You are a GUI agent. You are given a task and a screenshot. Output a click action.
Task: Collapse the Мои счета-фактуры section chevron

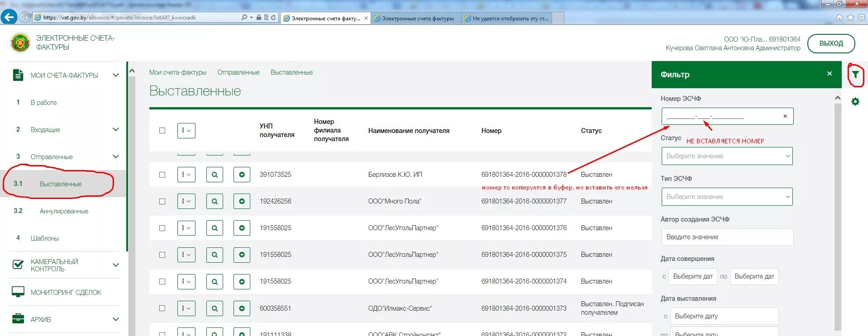coord(116,75)
